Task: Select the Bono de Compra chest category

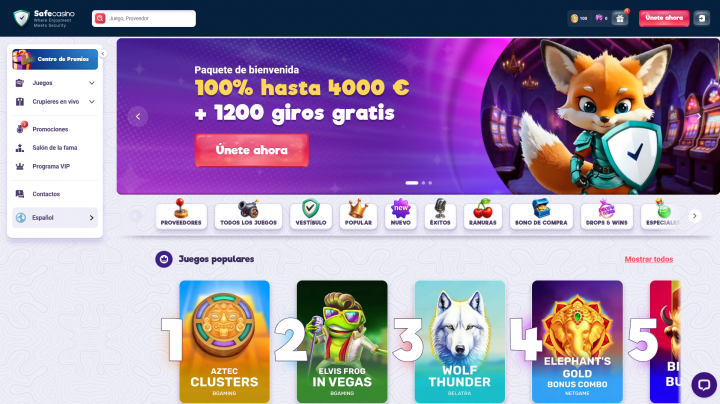Action: [541, 213]
